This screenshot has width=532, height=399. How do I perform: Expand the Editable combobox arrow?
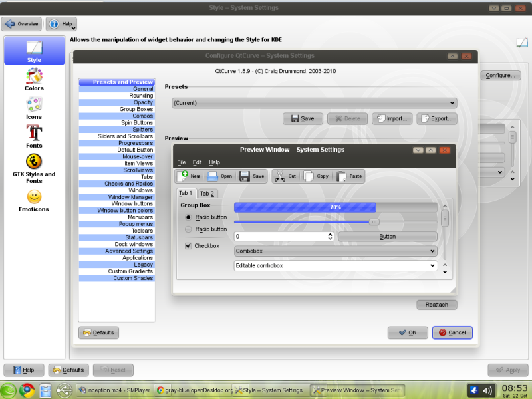(x=432, y=265)
